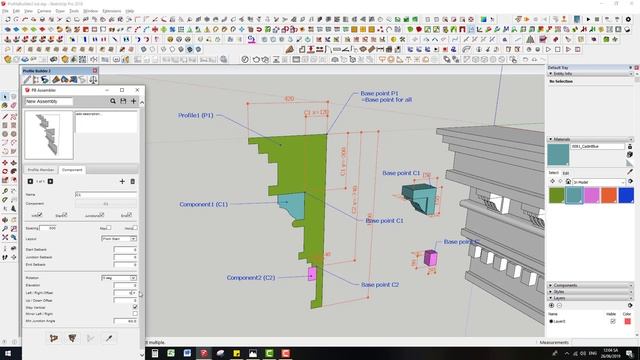Click the calculator icon in Windows taskbar
The image size is (640, 360).
tap(155, 353)
